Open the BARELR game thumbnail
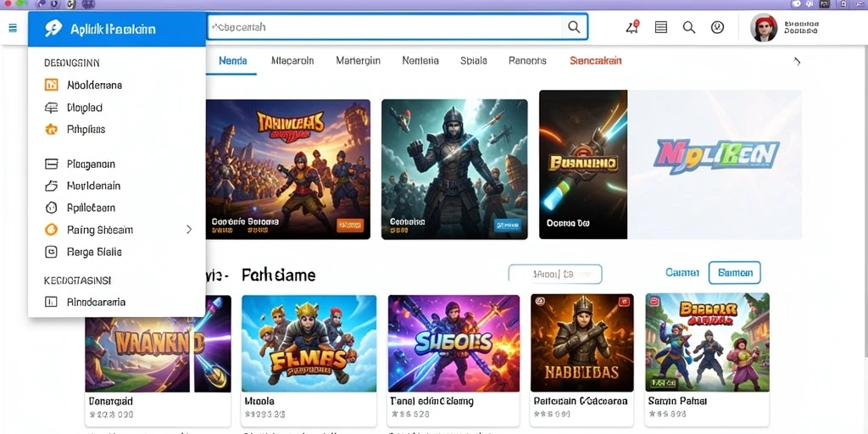 708,343
